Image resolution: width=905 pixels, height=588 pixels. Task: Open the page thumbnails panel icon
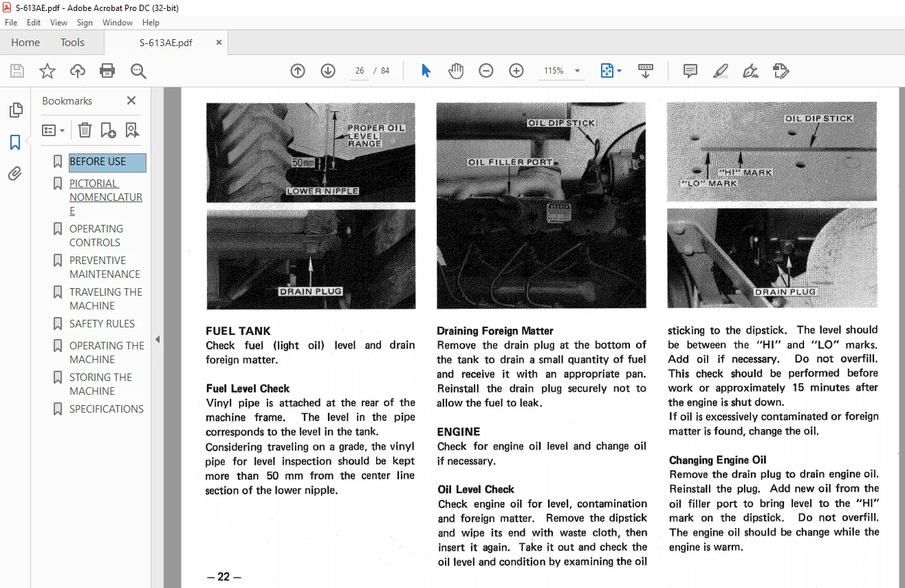15,110
